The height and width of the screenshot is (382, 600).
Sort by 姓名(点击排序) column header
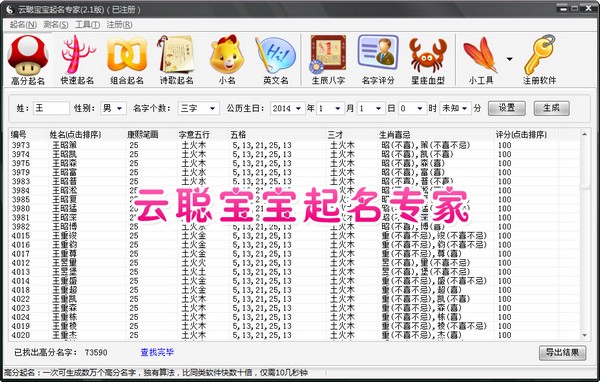click(x=75, y=135)
